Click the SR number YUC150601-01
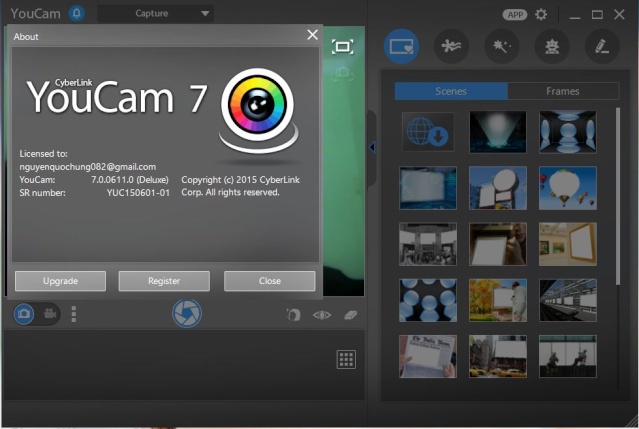The height and width of the screenshot is (429, 639). [x=138, y=193]
